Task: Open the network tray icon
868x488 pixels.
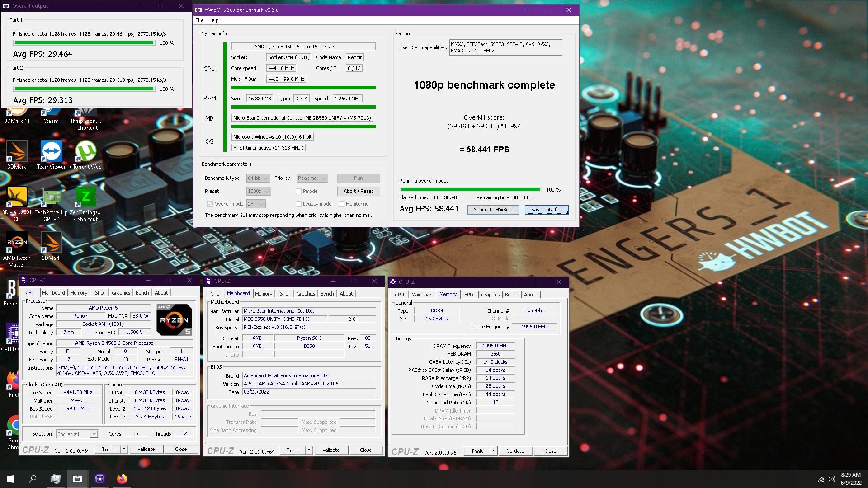Action: click(x=821, y=479)
